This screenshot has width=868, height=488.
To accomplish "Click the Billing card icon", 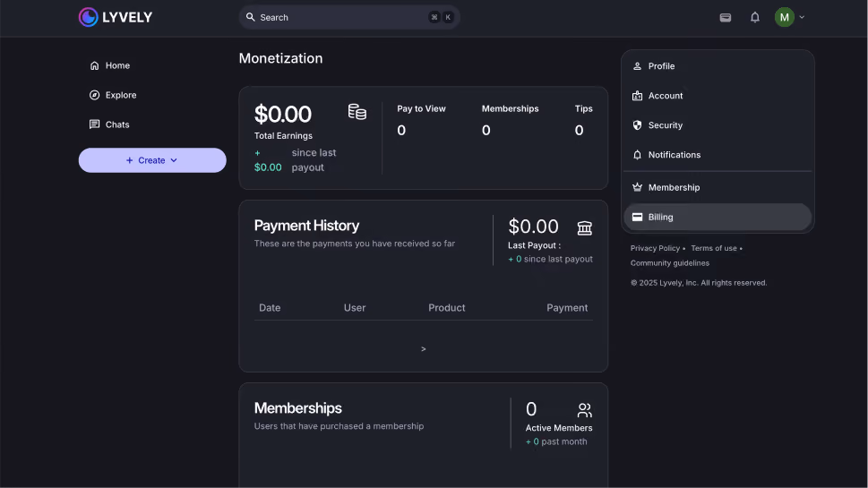I will click(637, 217).
